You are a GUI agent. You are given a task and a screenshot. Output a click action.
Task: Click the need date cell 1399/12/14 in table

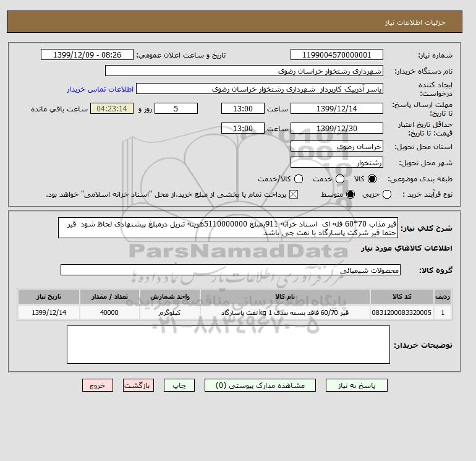(x=49, y=312)
